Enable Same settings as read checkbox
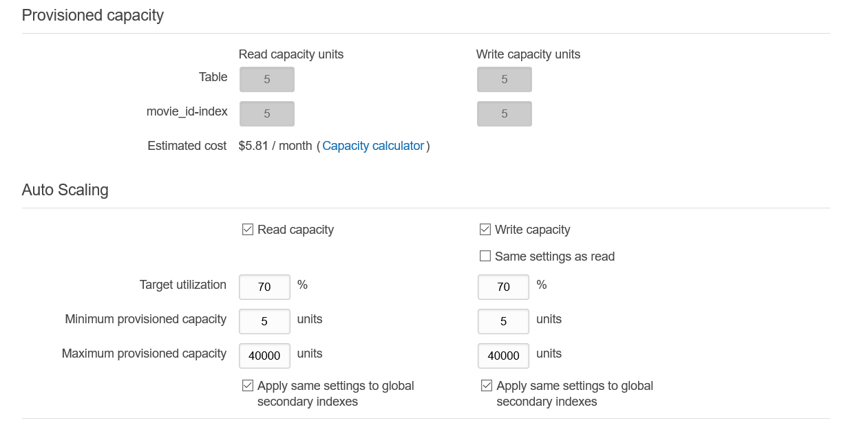The height and width of the screenshot is (425, 868). click(485, 257)
